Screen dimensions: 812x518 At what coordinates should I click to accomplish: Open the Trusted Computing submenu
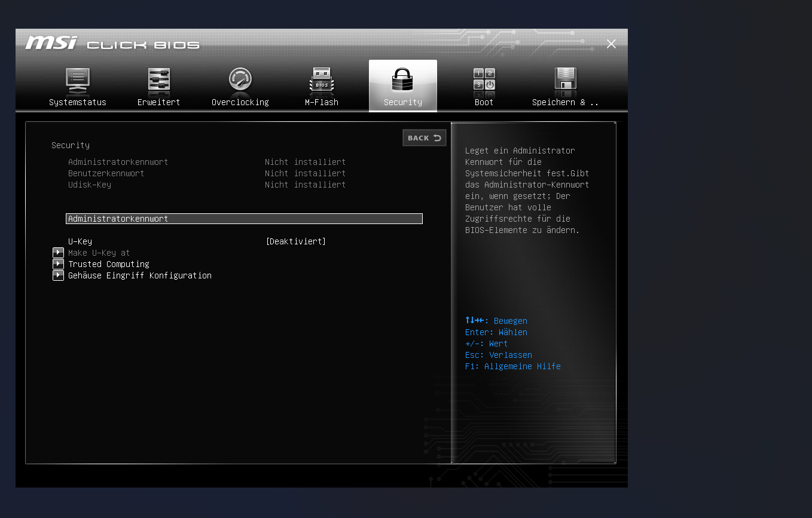pyautogui.click(x=109, y=264)
